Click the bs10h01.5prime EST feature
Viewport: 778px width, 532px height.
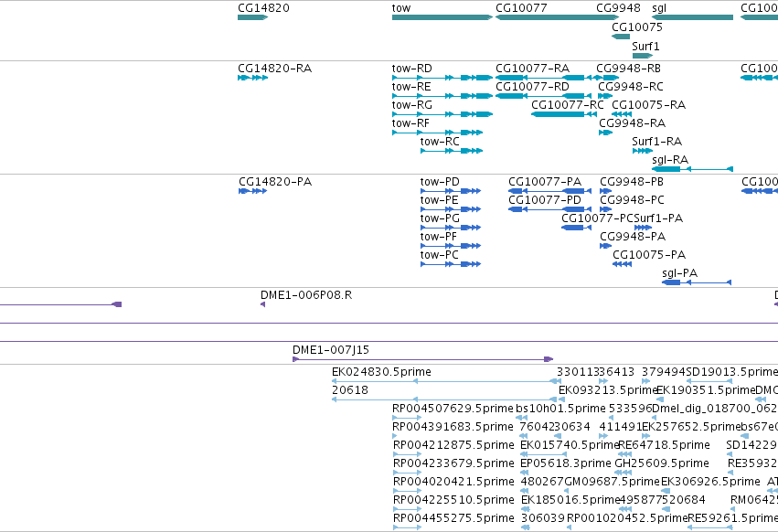pyautogui.click(x=521, y=418)
